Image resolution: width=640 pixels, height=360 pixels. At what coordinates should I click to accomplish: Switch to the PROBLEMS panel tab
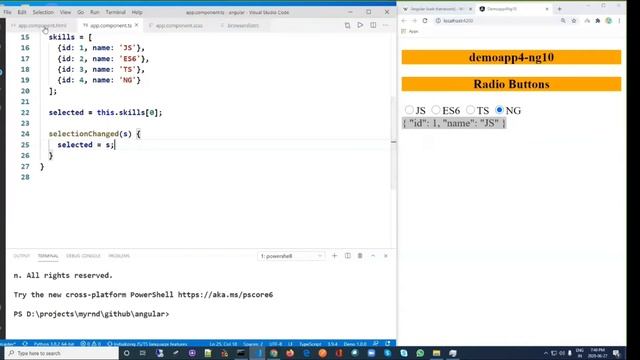click(119, 256)
